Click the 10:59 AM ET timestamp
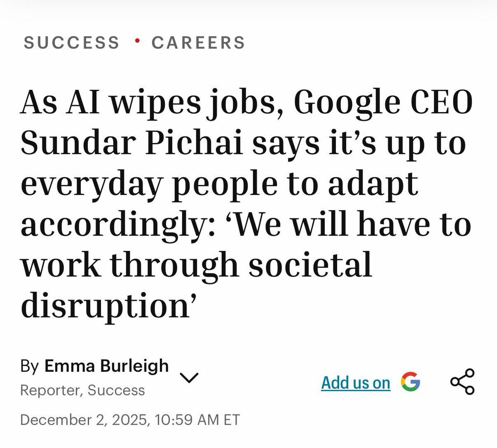 coord(197,420)
